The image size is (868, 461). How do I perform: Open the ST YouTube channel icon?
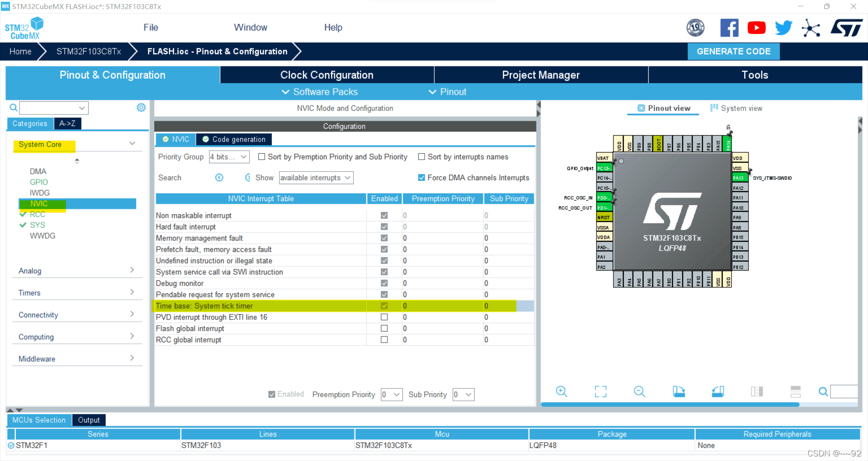click(756, 28)
